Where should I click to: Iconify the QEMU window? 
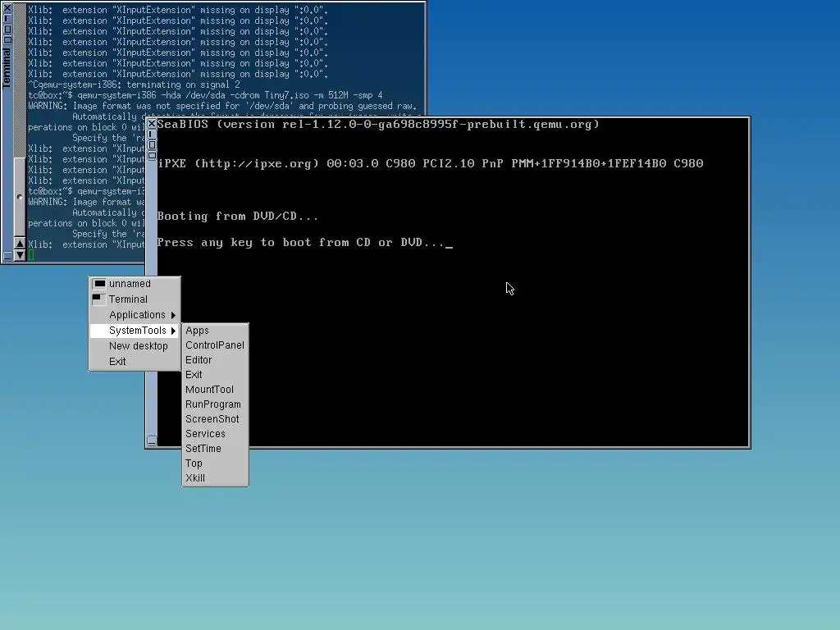click(152, 135)
